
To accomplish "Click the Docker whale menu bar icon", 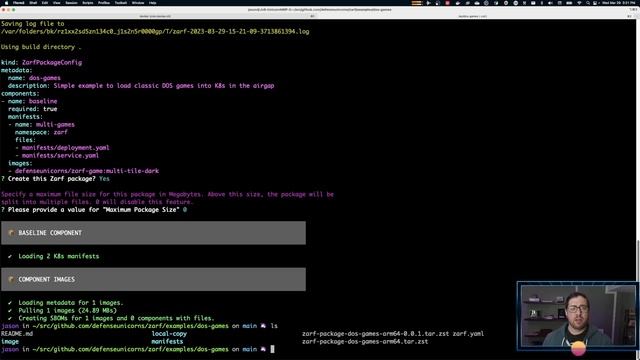I will [458, 3].
